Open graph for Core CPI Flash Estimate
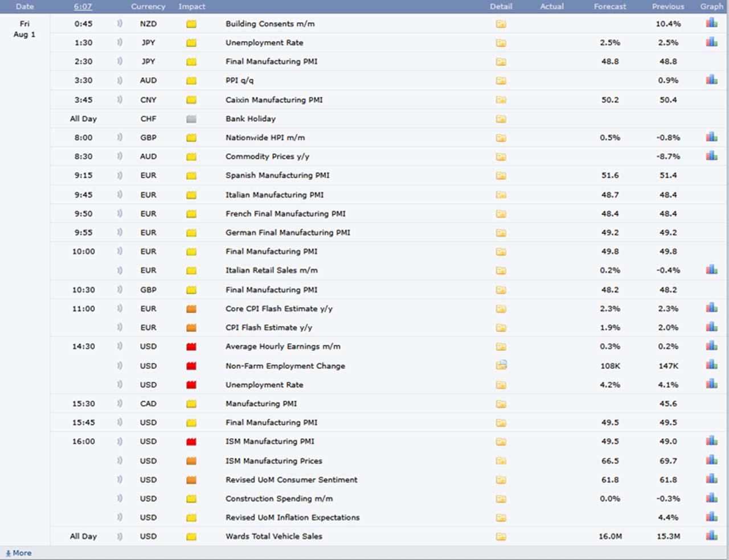The width and height of the screenshot is (729, 560). [711, 308]
